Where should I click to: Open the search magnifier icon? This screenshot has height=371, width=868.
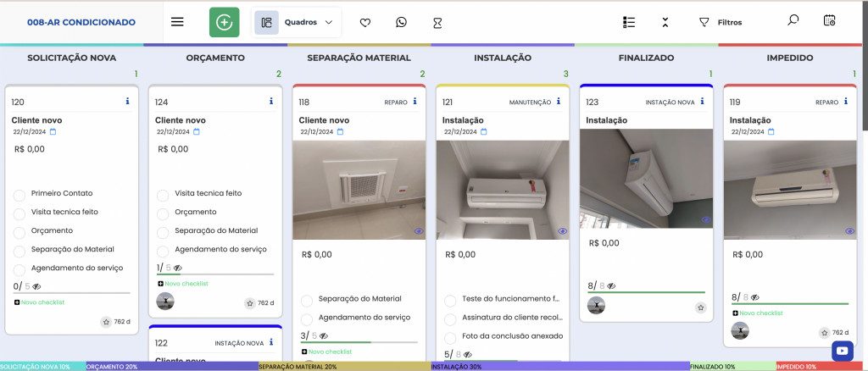[x=793, y=20]
